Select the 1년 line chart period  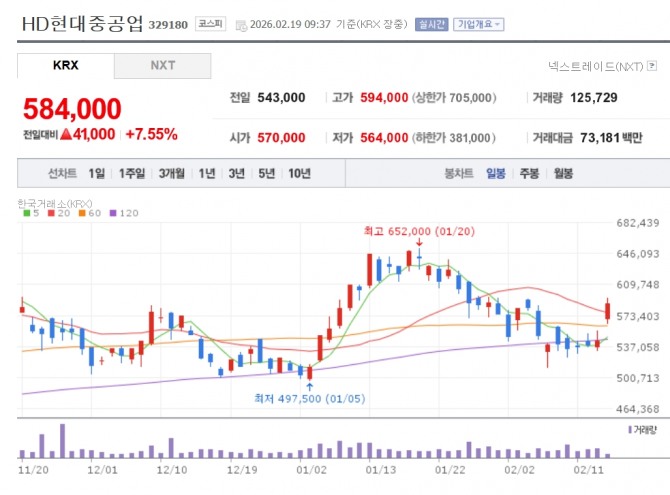coord(207,173)
